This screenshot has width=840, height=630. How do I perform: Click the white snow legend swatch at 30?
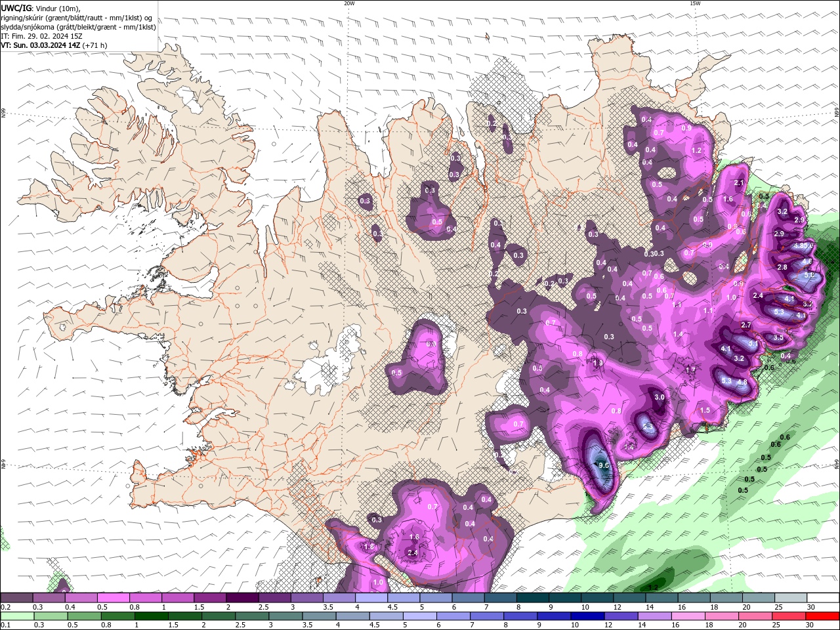(822, 598)
